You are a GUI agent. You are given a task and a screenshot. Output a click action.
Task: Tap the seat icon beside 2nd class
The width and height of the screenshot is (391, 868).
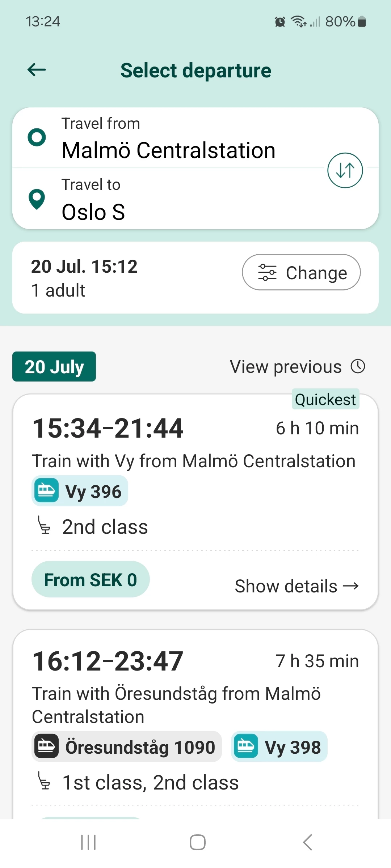tap(44, 526)
